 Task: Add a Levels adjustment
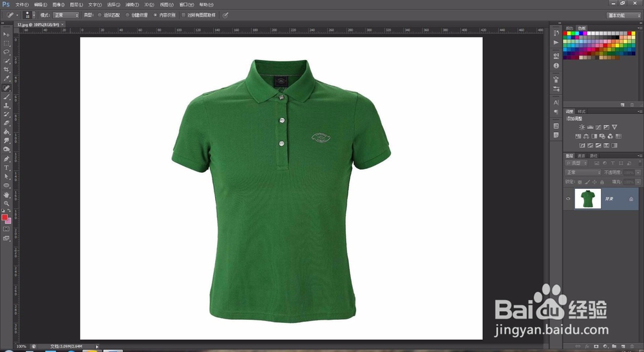[590, 127]
